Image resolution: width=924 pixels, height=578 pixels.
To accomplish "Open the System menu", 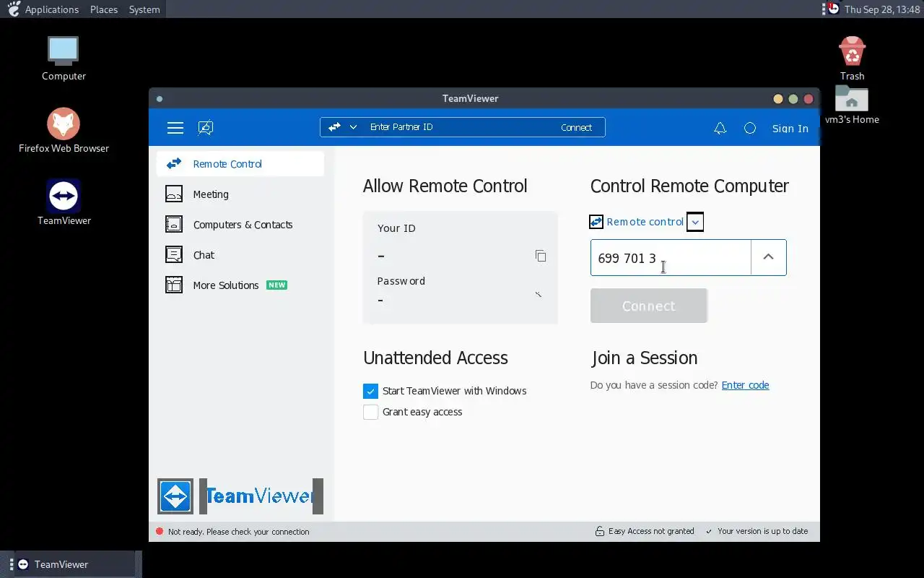I will pyautogui.click(x=144, y=9).
